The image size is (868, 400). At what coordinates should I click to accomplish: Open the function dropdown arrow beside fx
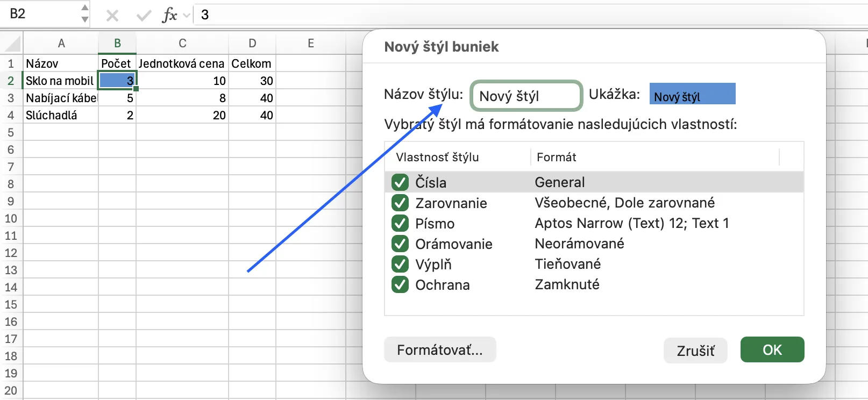187,15
